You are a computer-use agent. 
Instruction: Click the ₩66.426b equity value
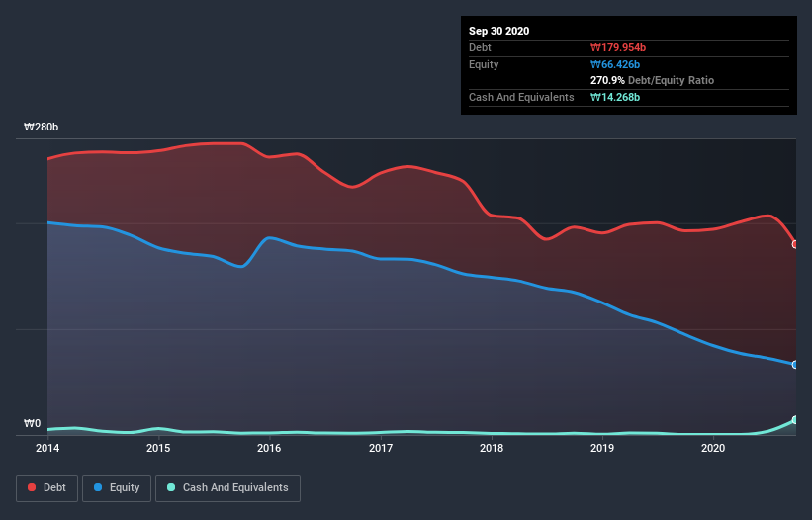coord(615,64)
